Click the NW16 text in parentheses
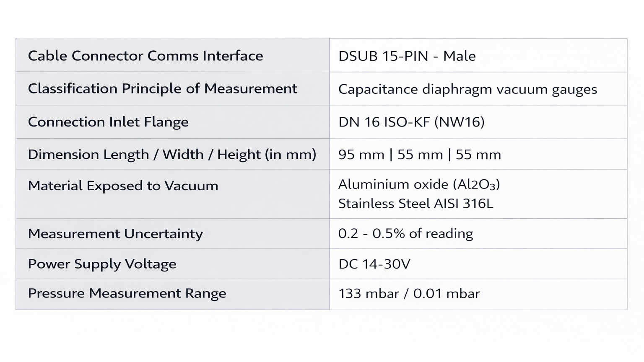This screenshot has height=362, width=644. (460, 122)
